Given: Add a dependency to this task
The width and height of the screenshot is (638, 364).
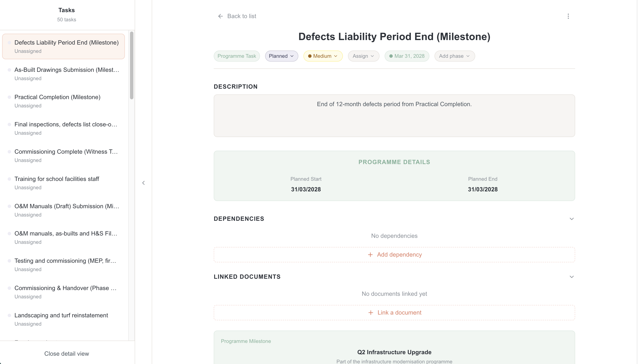Looking at the screenshot, I should click(394, 254).
